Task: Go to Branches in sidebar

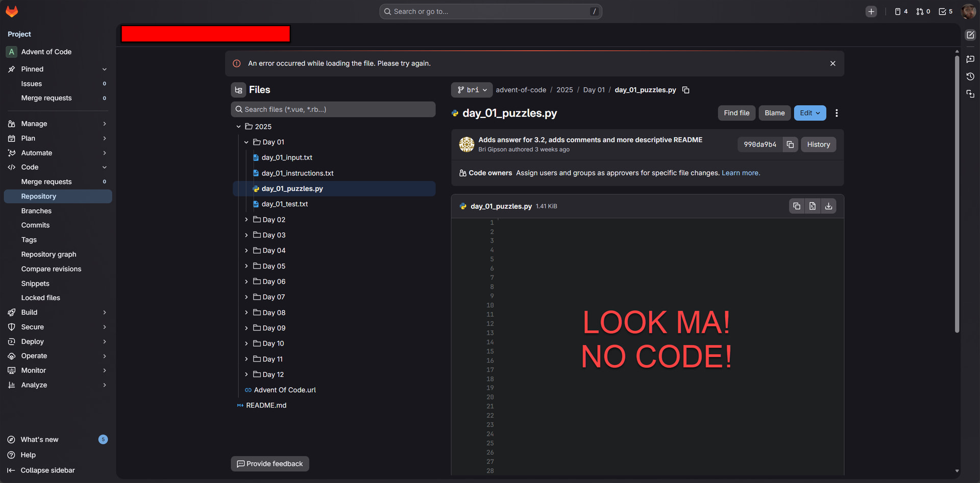Action: (57, 211)
